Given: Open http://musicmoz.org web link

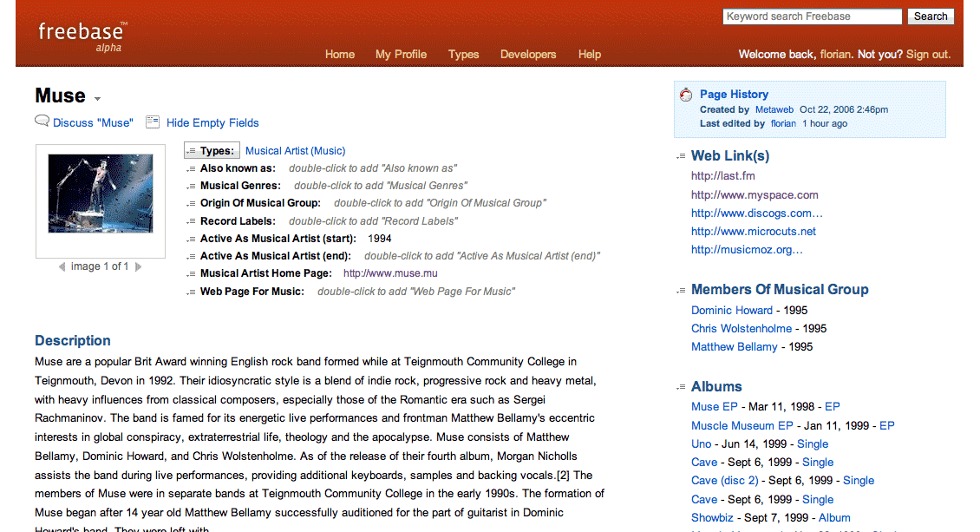Looking at the screenshot, I should point(746,249).
